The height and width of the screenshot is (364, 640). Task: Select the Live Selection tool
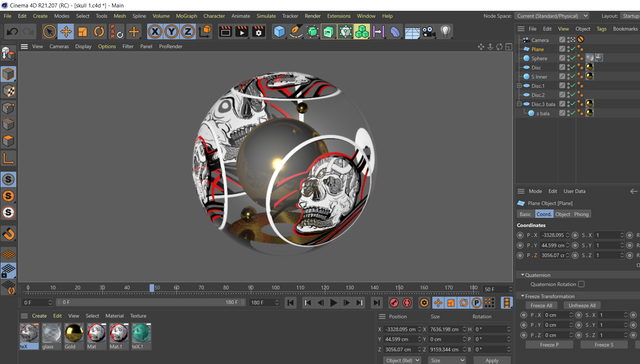49,31
